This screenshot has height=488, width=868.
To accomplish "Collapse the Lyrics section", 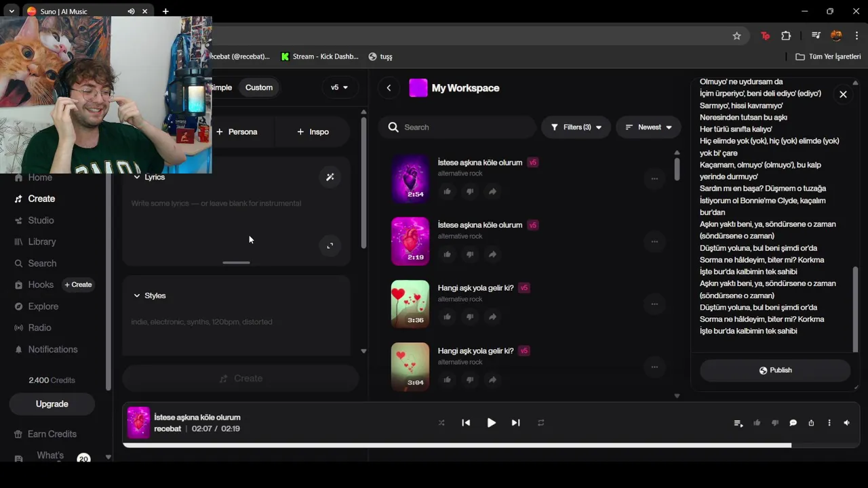I will click(149, 177).
